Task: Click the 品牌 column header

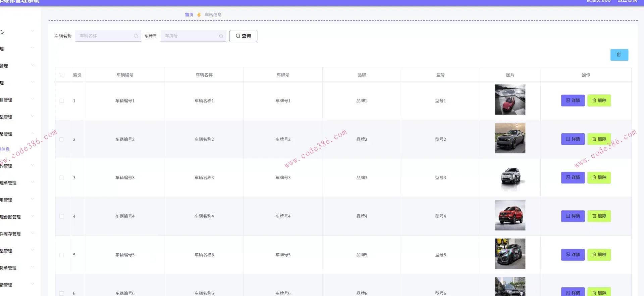Action: (x=362, y=75)
